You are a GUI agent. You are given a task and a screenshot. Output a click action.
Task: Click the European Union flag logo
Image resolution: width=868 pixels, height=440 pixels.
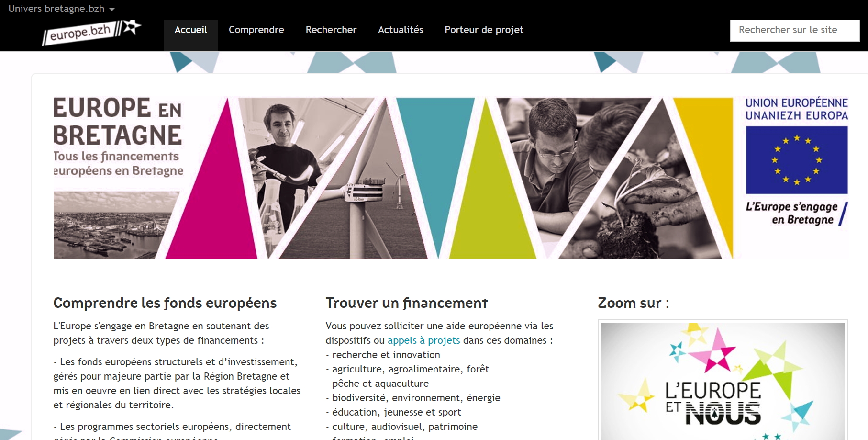point(797,160)
